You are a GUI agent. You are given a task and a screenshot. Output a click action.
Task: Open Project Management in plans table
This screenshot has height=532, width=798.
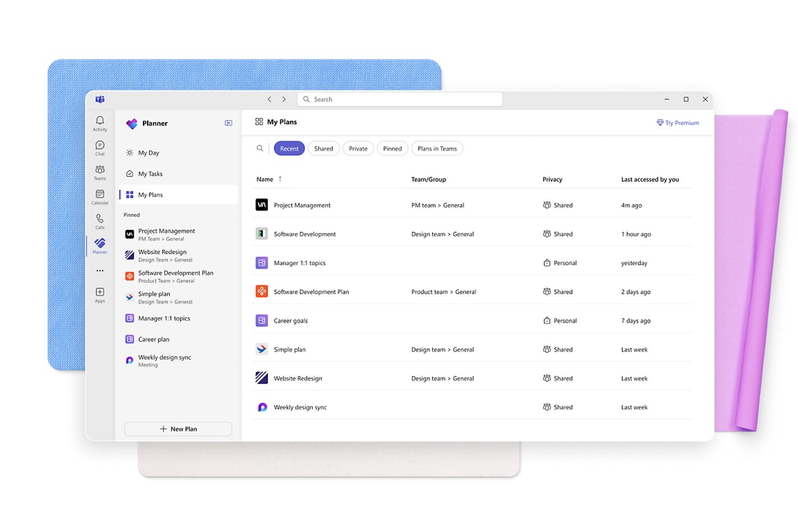click(302, 205)
